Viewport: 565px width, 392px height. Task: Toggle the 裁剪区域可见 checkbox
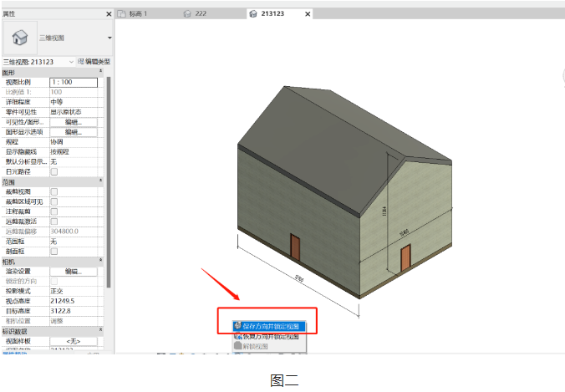(x=54, y=201)
